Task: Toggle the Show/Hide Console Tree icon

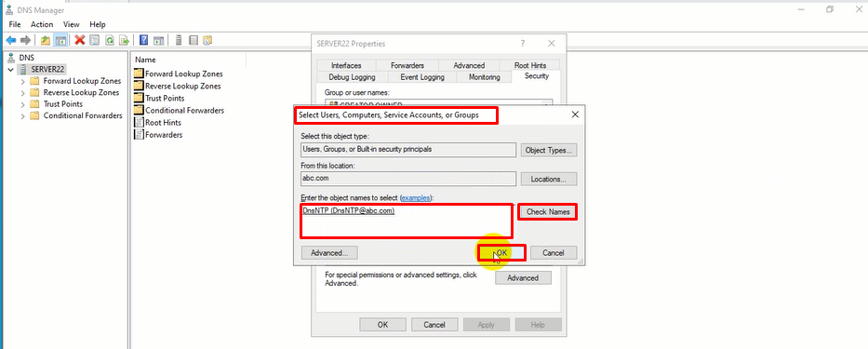Action: (x=60, y=40)
